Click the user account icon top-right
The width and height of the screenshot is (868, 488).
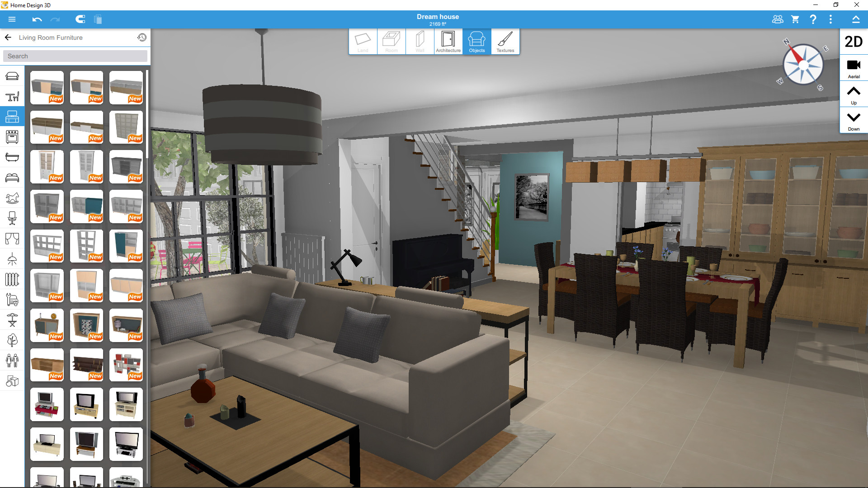[x=777, y=20]
